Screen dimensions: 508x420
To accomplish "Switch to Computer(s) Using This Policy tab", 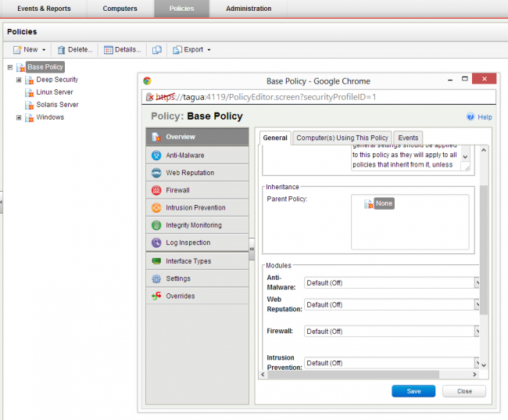I will [342, 138].
